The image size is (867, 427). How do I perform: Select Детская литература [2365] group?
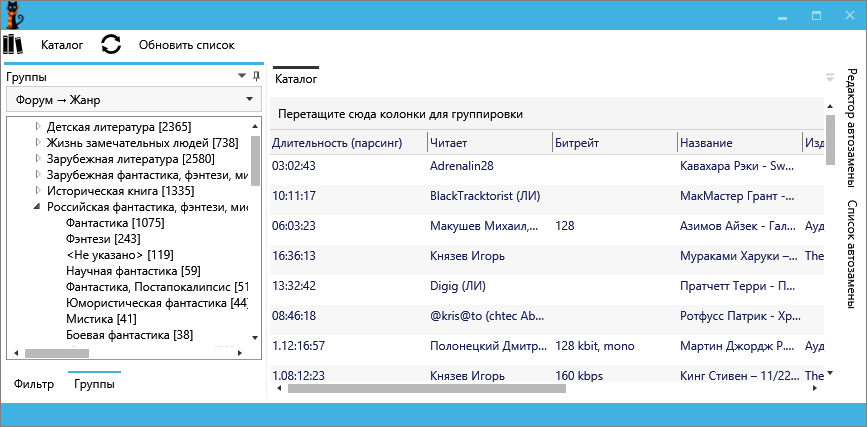coord(119,127)
